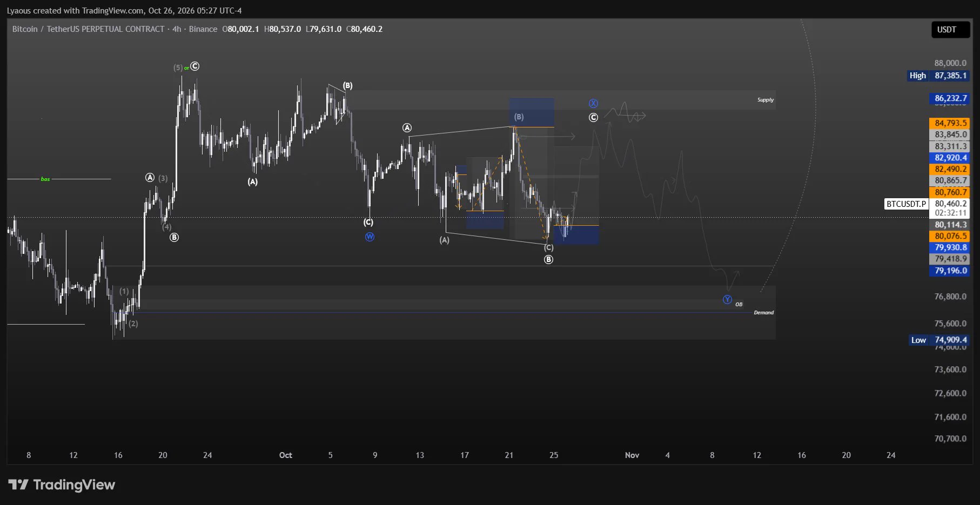
Task: Select the 79,196.0 blue price label
Action: [950, 271]
